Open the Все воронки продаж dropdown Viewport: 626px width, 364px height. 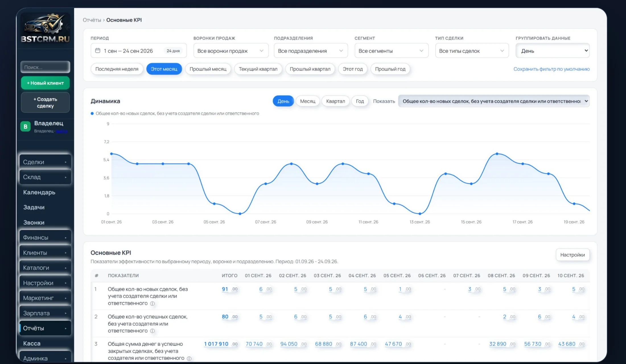click(231, 51)
